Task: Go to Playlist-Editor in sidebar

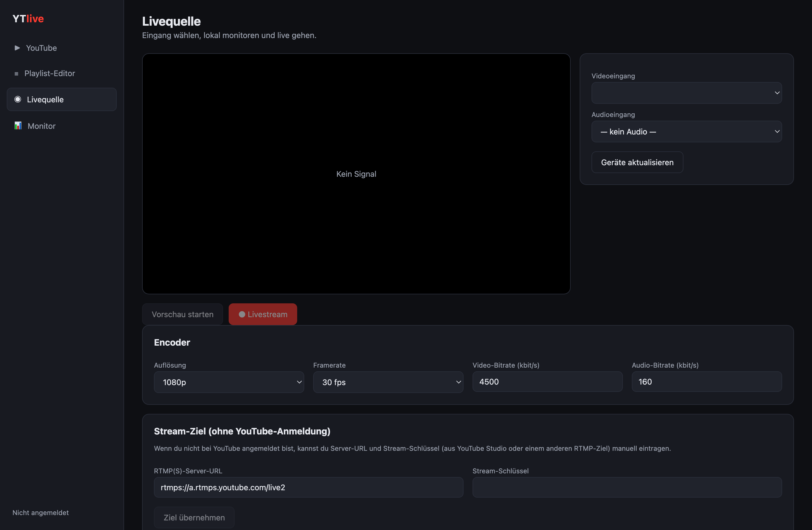Action: 62,73
